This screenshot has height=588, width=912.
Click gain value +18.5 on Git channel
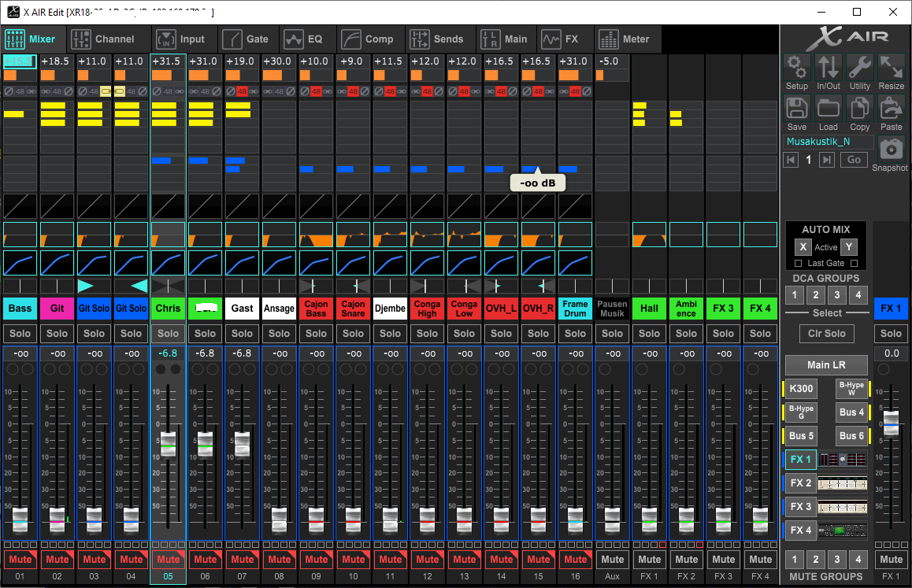(x=57, y=61)
